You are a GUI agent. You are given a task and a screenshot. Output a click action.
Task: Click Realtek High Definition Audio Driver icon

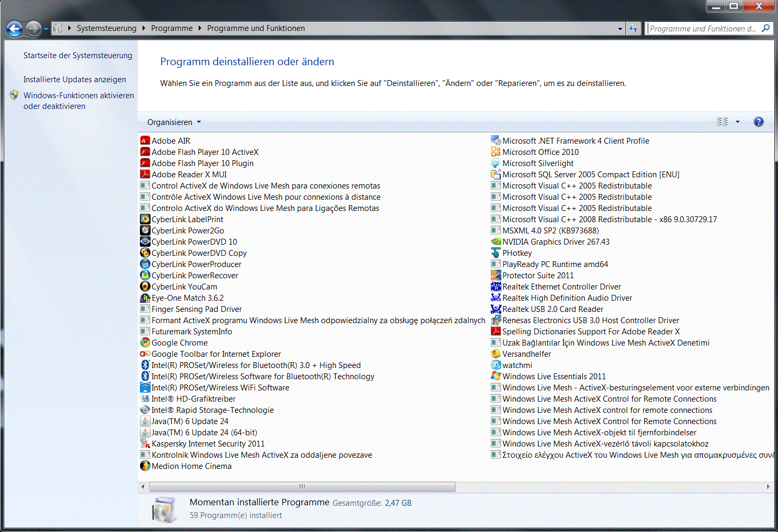496,298
